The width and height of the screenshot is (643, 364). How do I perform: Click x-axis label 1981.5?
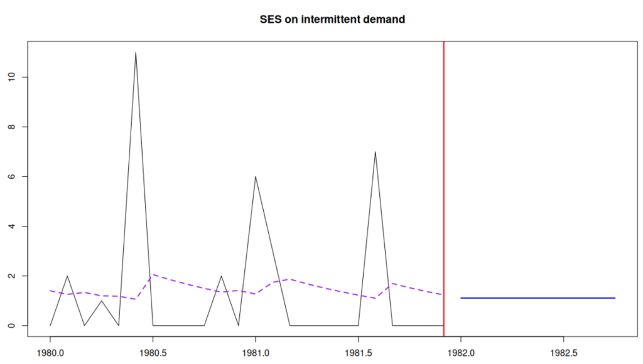(359, 353)
